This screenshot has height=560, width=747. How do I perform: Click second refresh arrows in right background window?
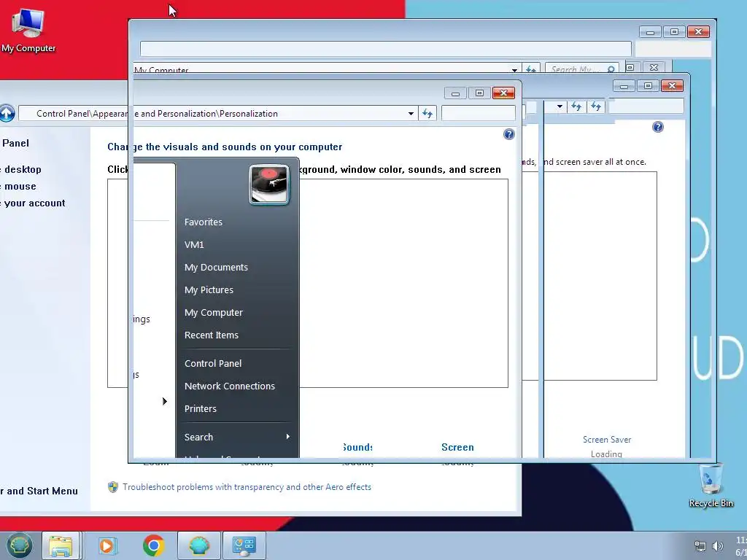(x=596, y=106)
